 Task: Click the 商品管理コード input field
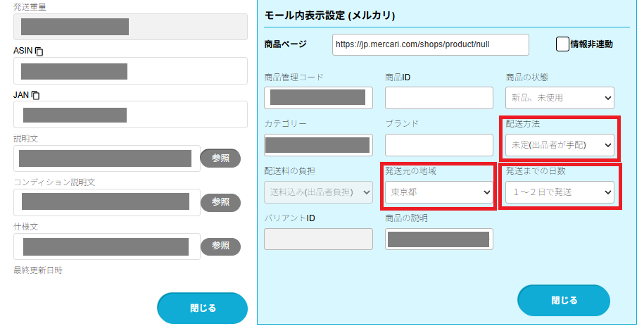(318, 98)
